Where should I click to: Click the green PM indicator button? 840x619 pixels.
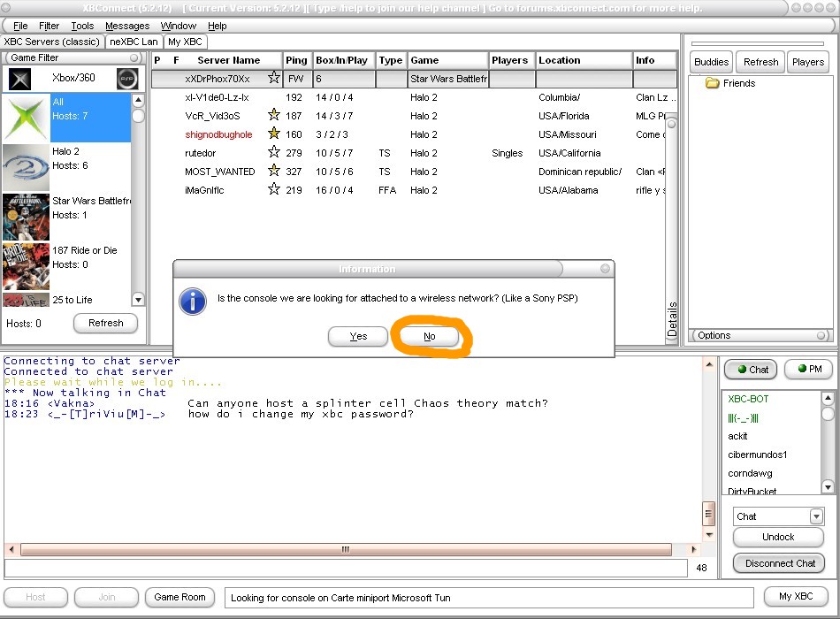pyautogui.click(x=808, y=369)
